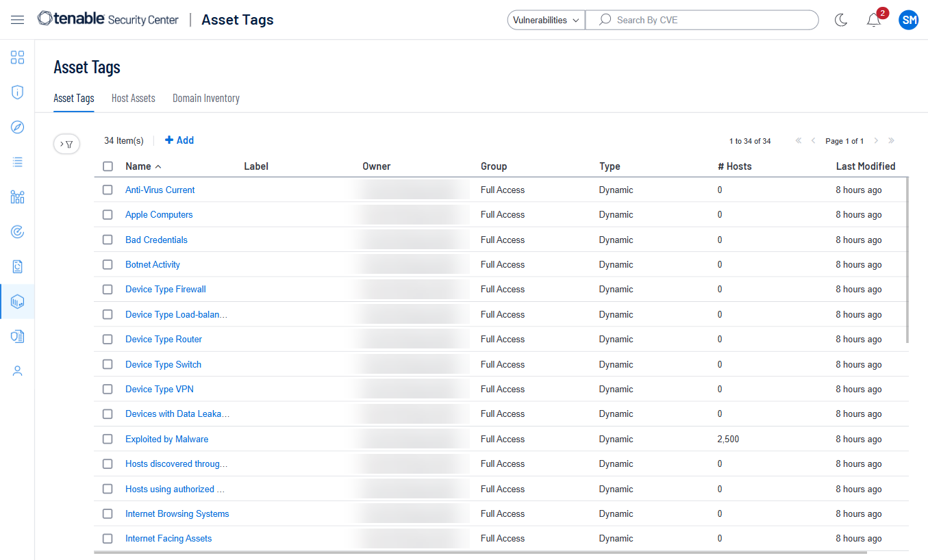Open the Device Type VPN link

[160, 389]
